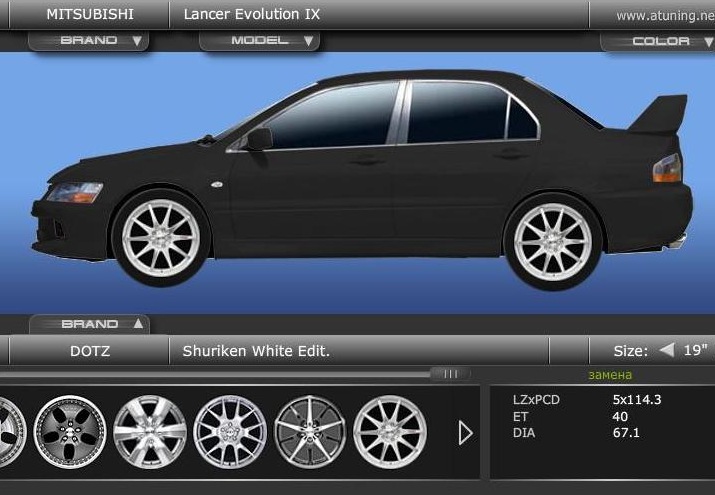Show next wheels with right arrow
715x495 pixels.
[x=465, y=433]
